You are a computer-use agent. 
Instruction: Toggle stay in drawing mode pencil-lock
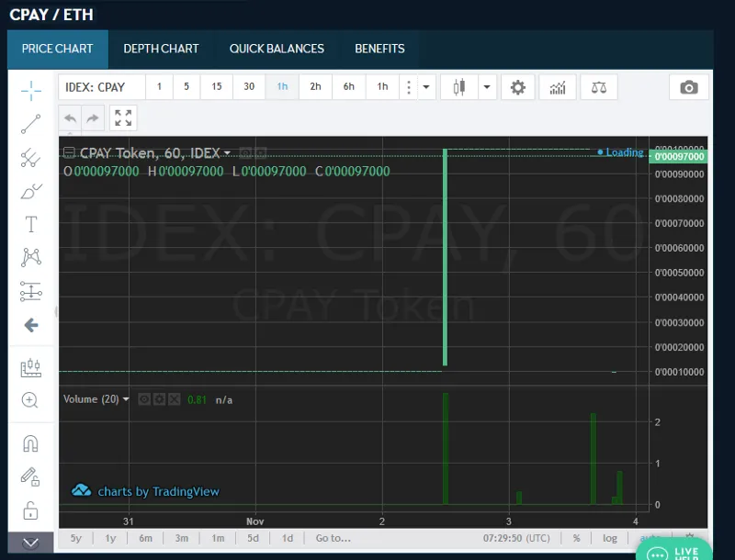coord(30,476)
